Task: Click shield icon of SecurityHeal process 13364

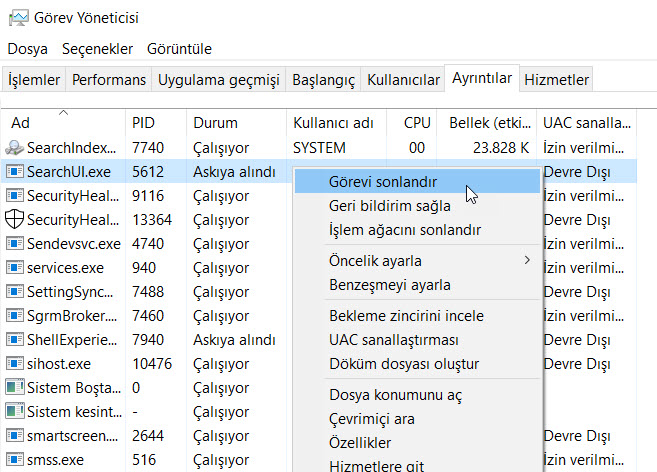Action: 14,219
